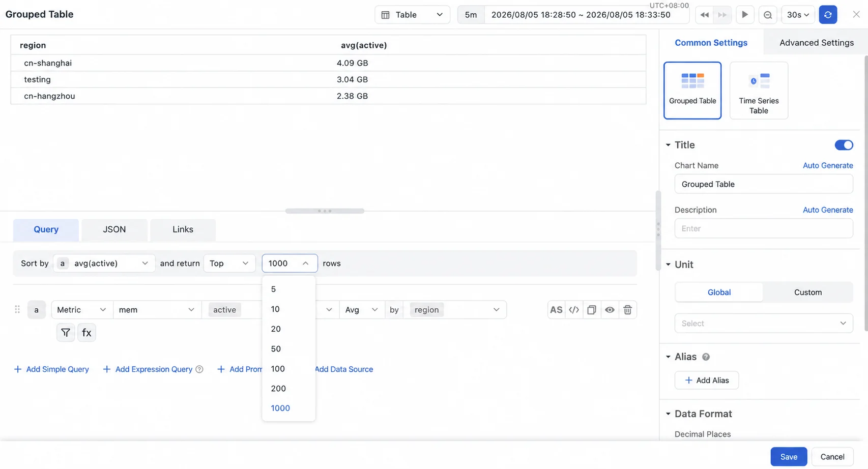Save the chart configuration

[x=788, y=457]
